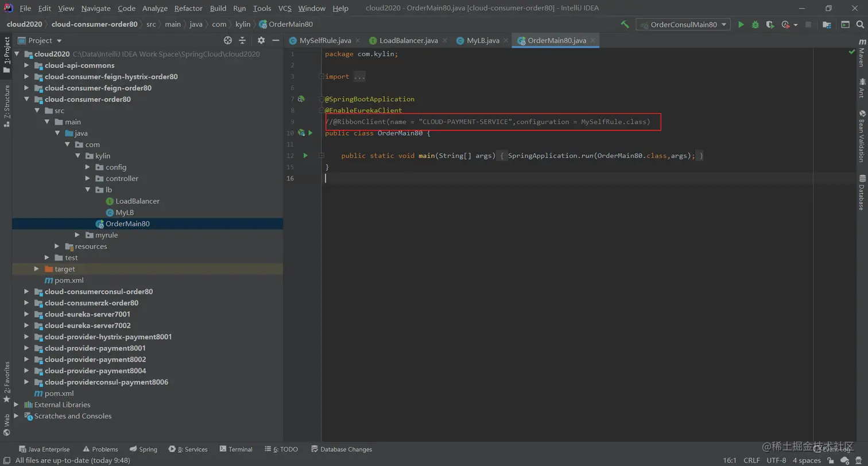This screenshot has width=868, height=466.
Task: Click the Collapse All icon in Project panel
Action: tap(242, 40)
